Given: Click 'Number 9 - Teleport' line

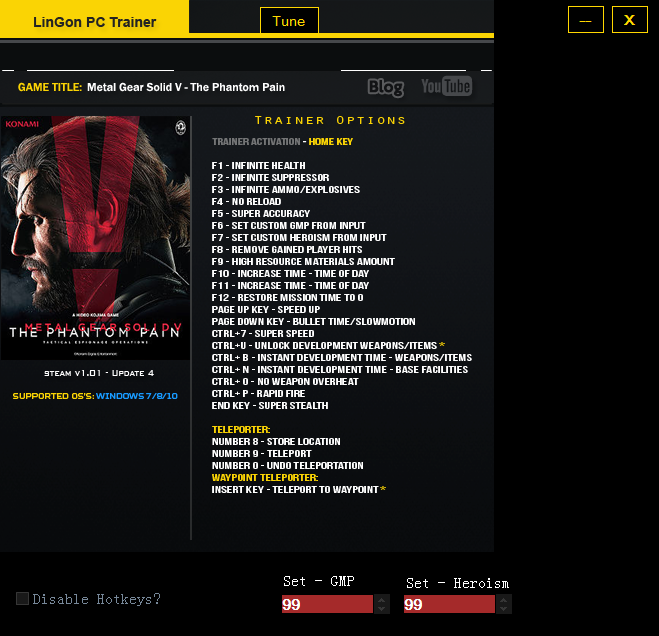Looking at the screenshot, I should tap(261, 454).
